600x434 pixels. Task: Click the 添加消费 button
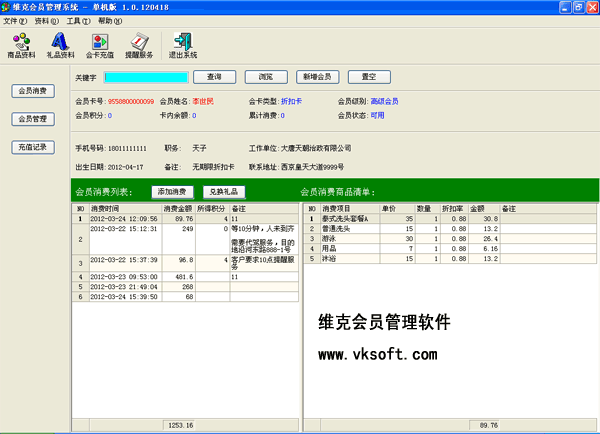[173, 191]
